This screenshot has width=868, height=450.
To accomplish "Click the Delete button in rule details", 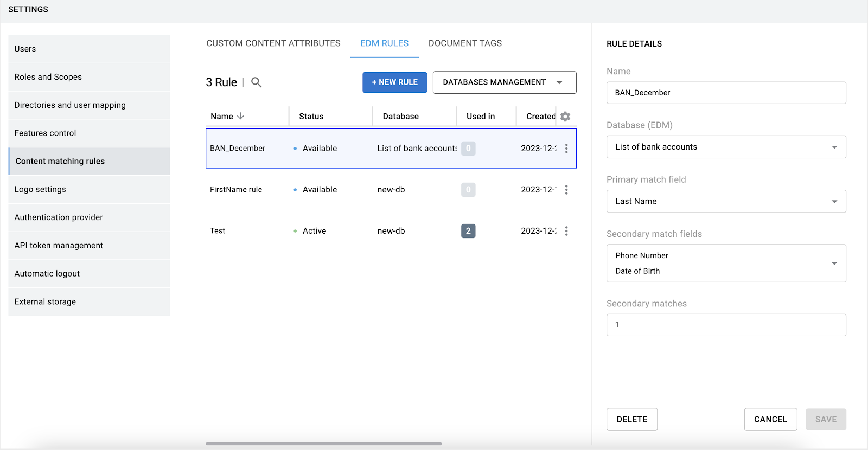I will [x=631, y=419].
